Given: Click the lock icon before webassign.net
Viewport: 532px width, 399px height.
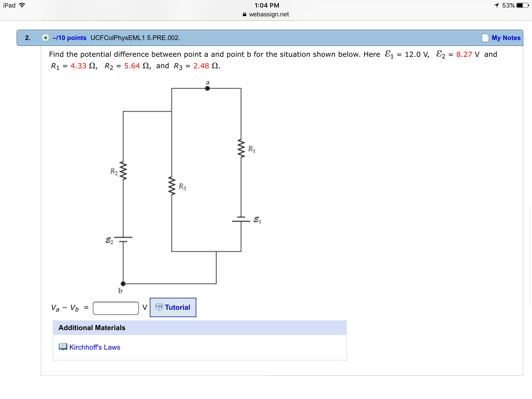Looking at the screenshot, I should pos(244,14).
